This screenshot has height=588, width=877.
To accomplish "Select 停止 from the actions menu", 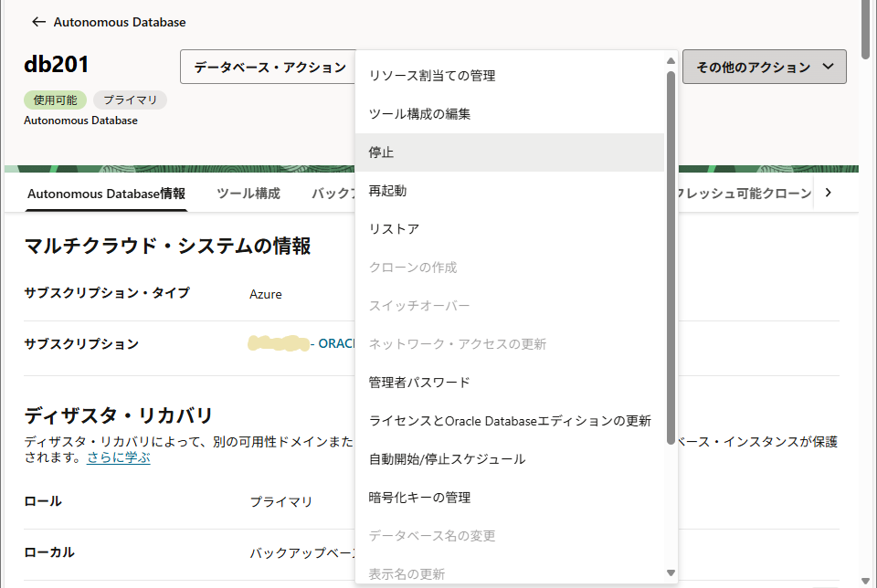I will click(510, 152).
